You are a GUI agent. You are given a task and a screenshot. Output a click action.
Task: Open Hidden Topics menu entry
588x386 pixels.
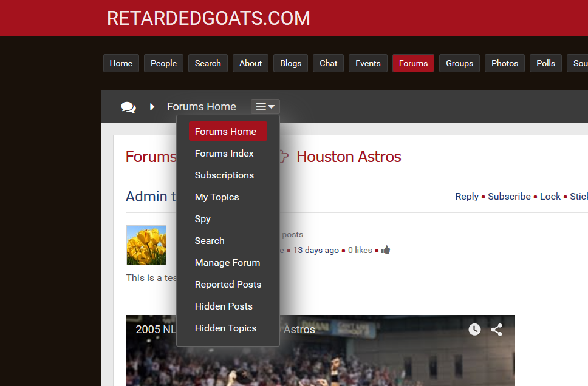point(225,328)
